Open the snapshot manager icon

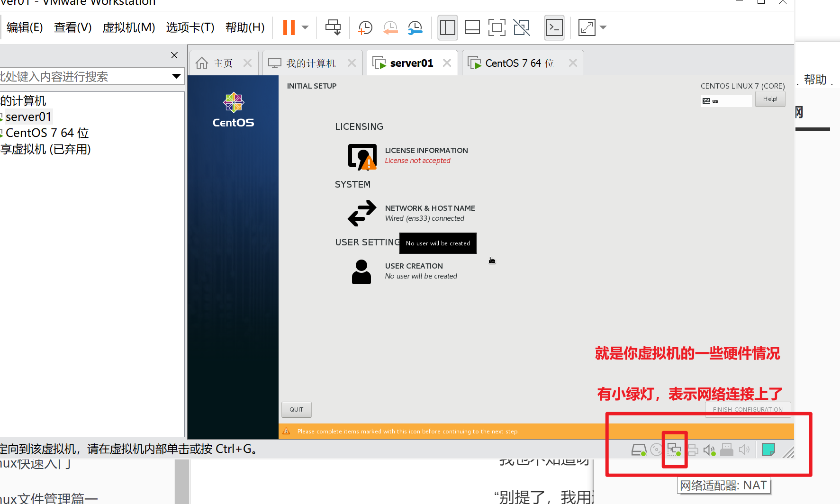coord(415,27)
